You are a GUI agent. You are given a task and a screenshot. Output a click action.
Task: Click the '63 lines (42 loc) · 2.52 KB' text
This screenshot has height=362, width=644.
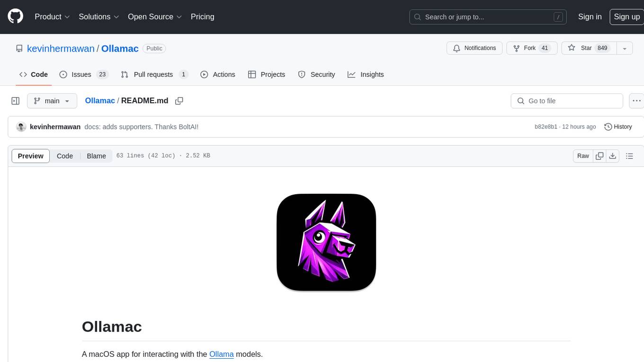pos(163,156)
